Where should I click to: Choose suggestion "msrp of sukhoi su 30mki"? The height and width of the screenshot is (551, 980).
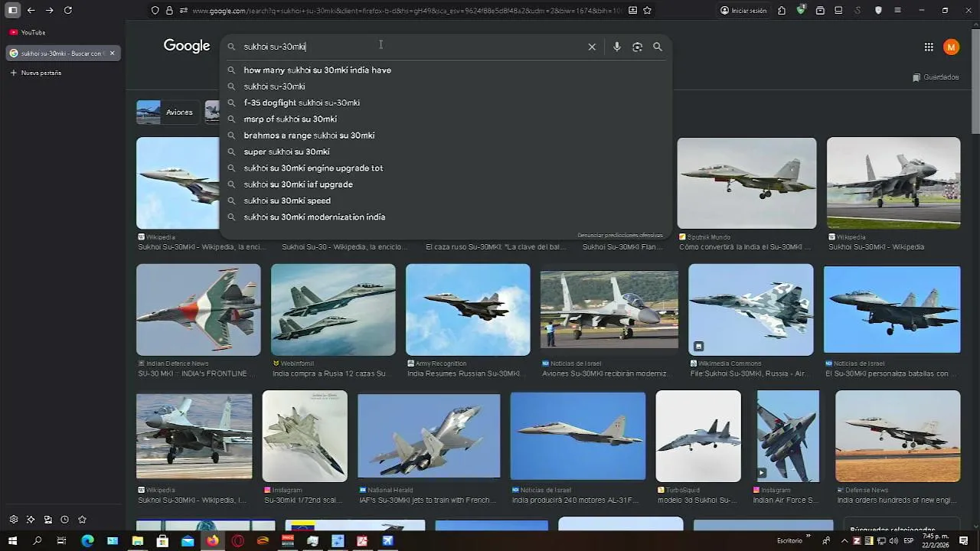[x=446, y=119]
